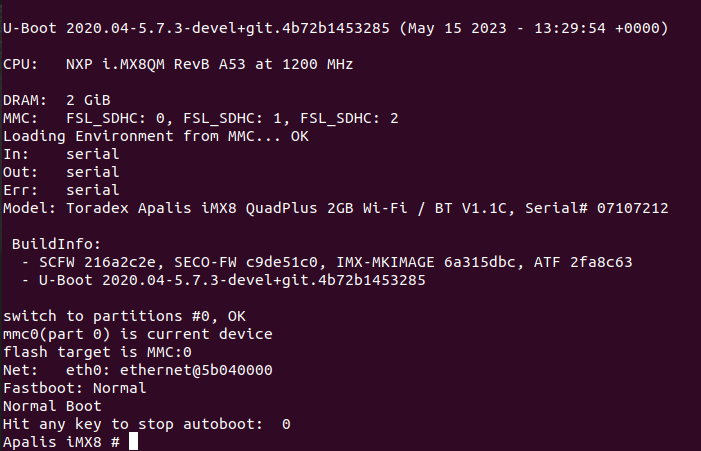
Task: Click 'Hit any key to stop autoboot' line
Action: pyautogui.click(x=147, y=424)
